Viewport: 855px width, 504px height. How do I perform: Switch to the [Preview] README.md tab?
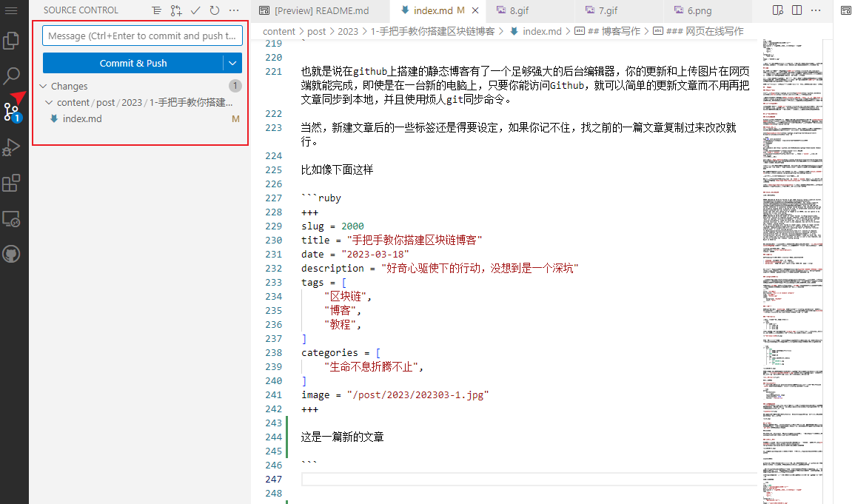(x=315, y=10)
